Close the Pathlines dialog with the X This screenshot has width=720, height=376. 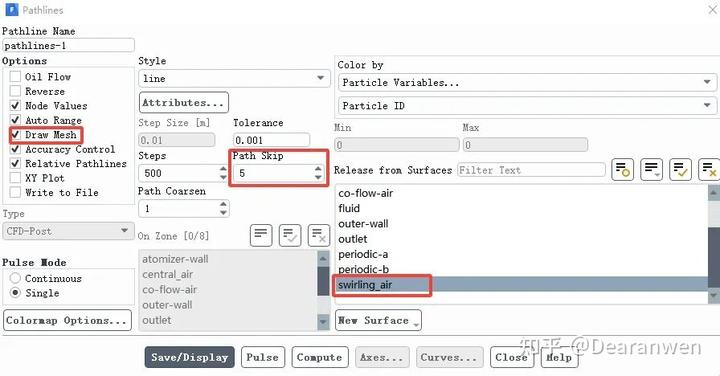(713, 10)
